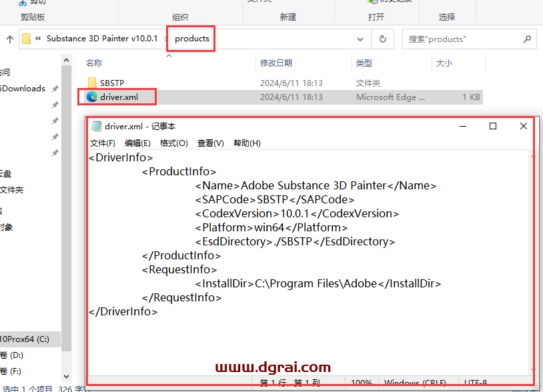This screenshot has height=392, width=543.
Task: Close the driver.xml Notepad window
Action: tap(524, 126)
